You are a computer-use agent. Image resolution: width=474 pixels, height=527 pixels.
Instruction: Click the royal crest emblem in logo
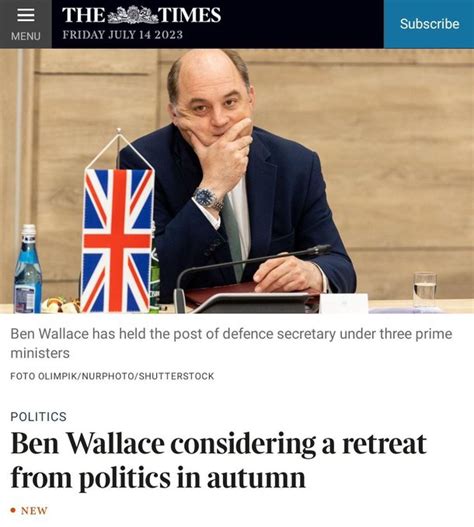pyautogui.click(x=132, y=15)
